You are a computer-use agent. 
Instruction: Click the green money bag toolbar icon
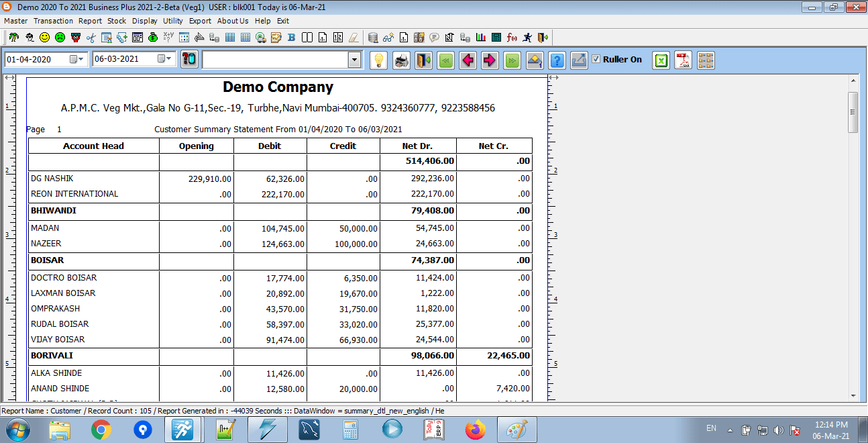coord(153,38)
